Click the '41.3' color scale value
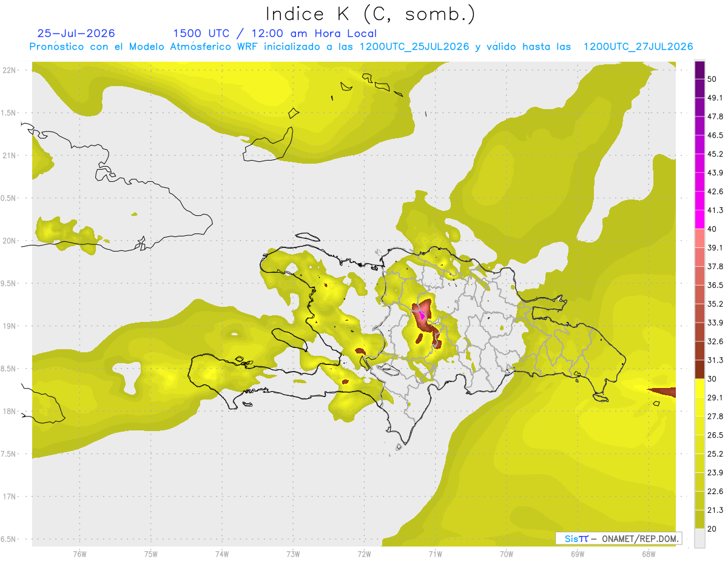The height and width of the screenshot is (562, 728). click(x=715, y=210)
